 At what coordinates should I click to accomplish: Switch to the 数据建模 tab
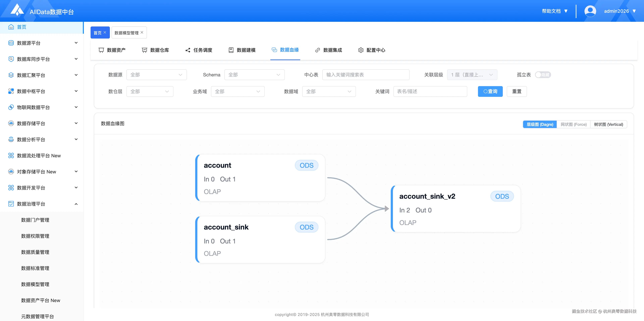[x=242, y=50]
